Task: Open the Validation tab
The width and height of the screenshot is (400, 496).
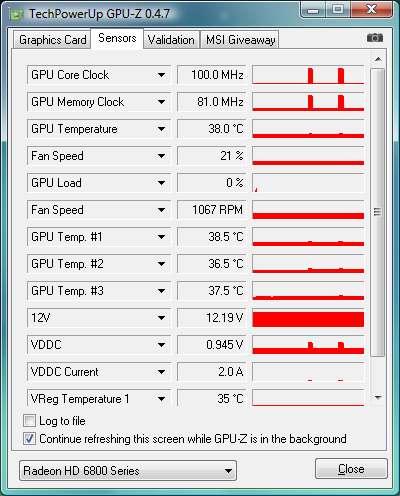Action: tap(171, 40)
